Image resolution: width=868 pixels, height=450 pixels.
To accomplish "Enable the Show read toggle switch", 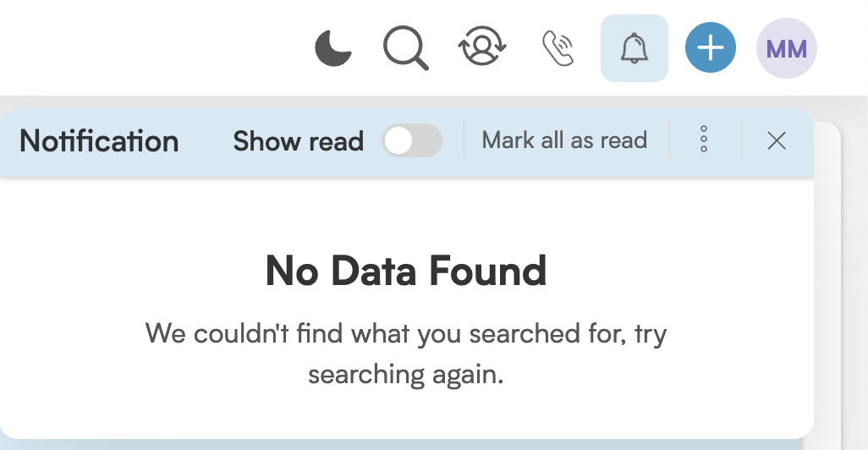I will pos(412,140).
